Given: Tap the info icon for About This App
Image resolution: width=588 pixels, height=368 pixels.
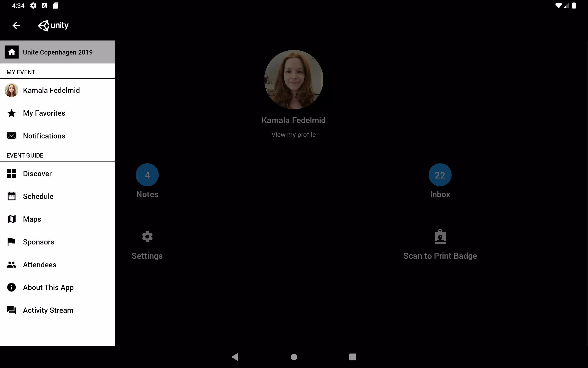Looking at the screenshot, I should click(x=11, y=287).
